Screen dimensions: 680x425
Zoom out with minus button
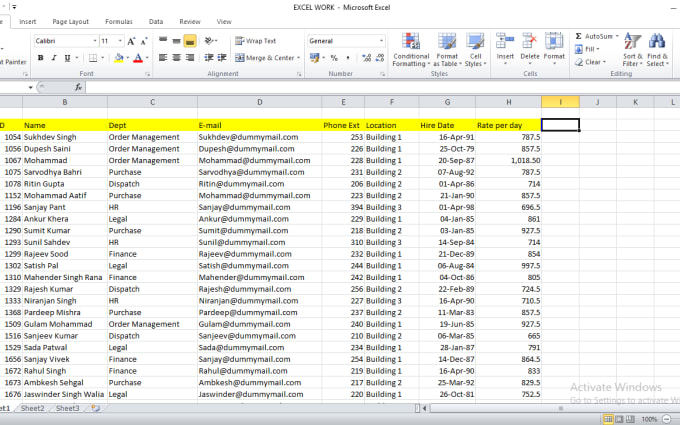pos(667,419)
